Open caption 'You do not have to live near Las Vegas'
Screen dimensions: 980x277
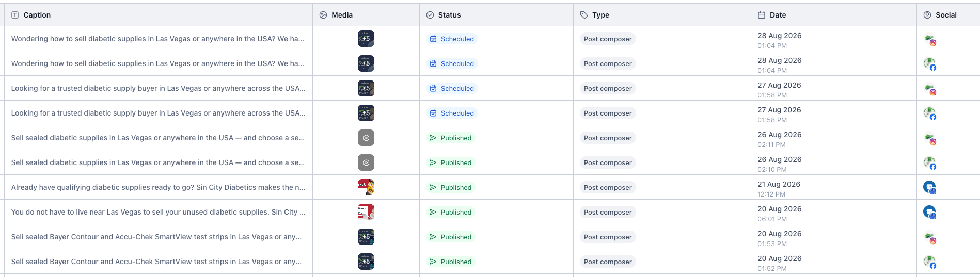(158, 212)
